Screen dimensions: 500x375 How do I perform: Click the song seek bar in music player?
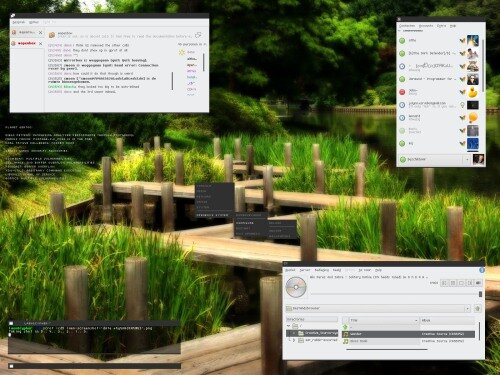(397, 294)
